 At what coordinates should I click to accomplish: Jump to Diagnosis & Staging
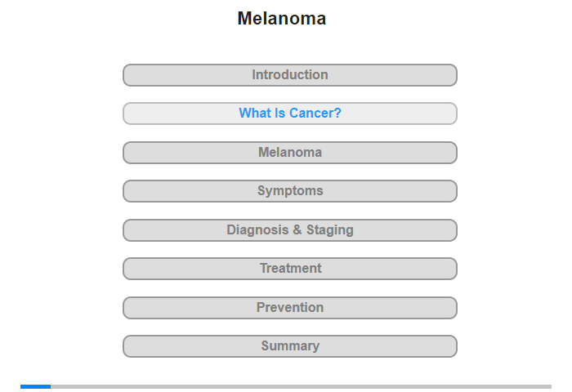(x=289, y=230)
